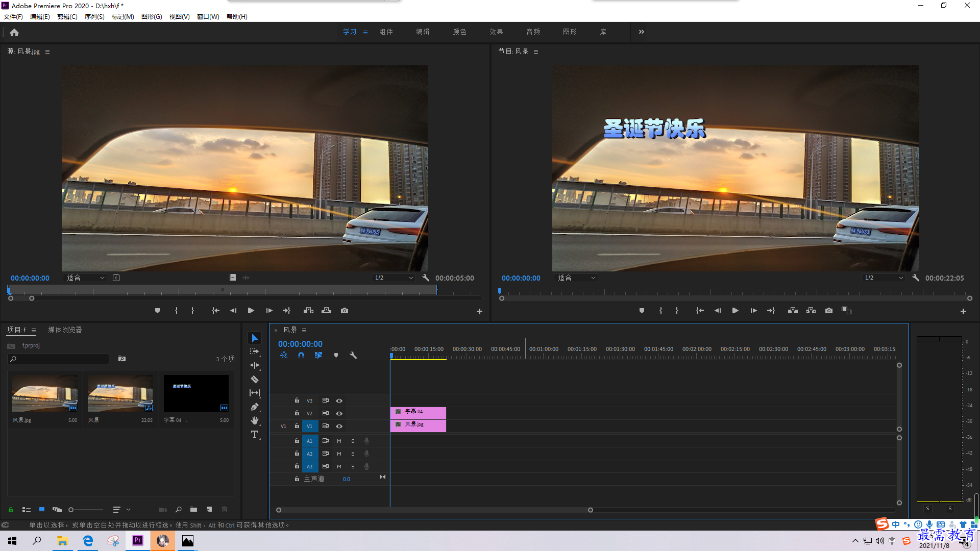Click New Bin folder icon
The width and height of the screenshot is (980, 551).
pyautogui.click(x=193, y=509)
